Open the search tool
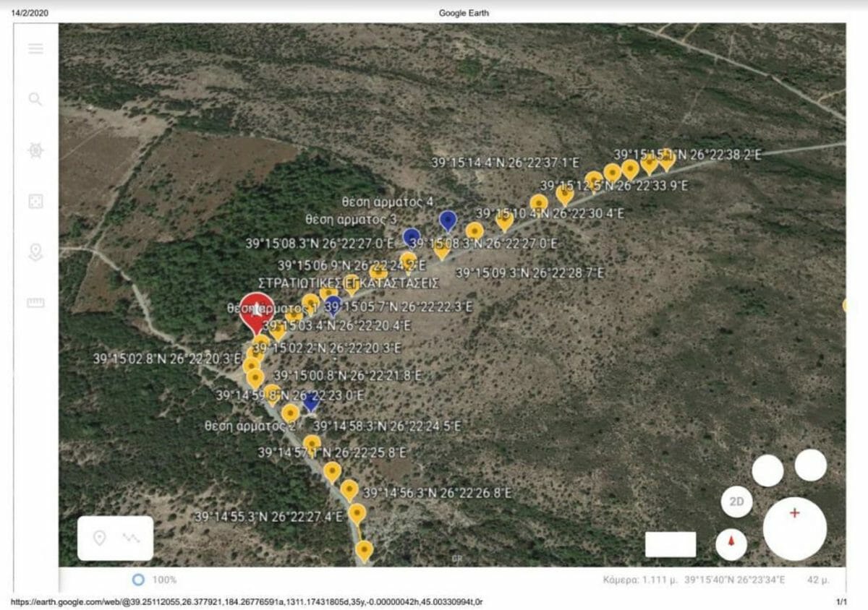Screen dimensions: 868x610 coord(35,99)
